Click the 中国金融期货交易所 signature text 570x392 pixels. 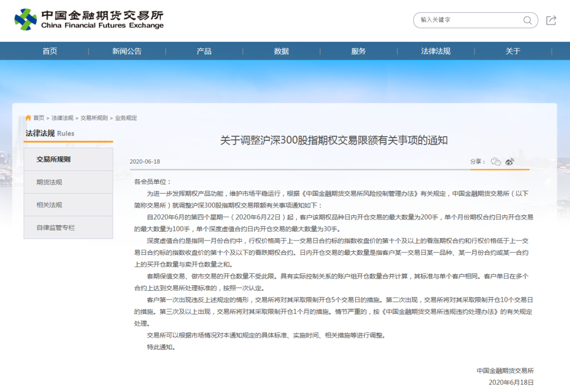(505, 370)
